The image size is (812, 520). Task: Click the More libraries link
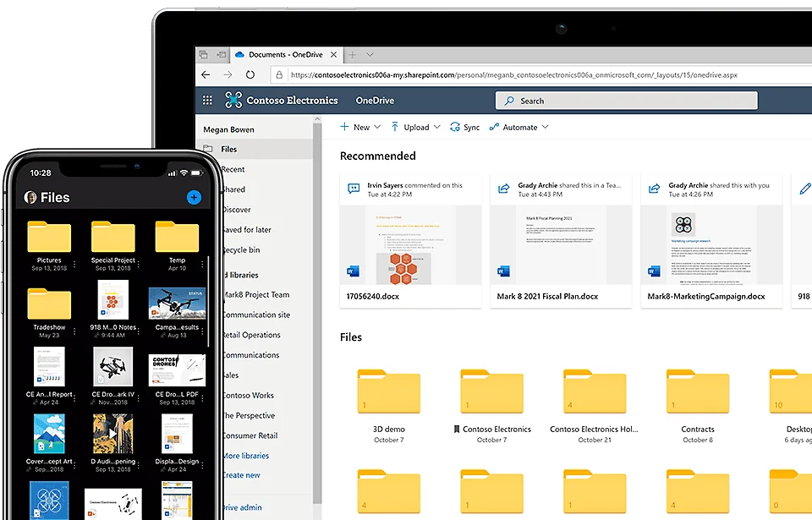(x=246, y=456)
